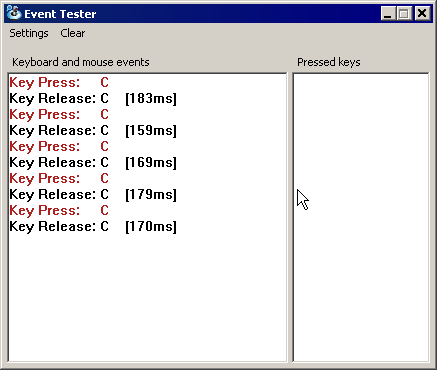
Task: Select the Key Release row with 179ms
Action: point(93,195)
